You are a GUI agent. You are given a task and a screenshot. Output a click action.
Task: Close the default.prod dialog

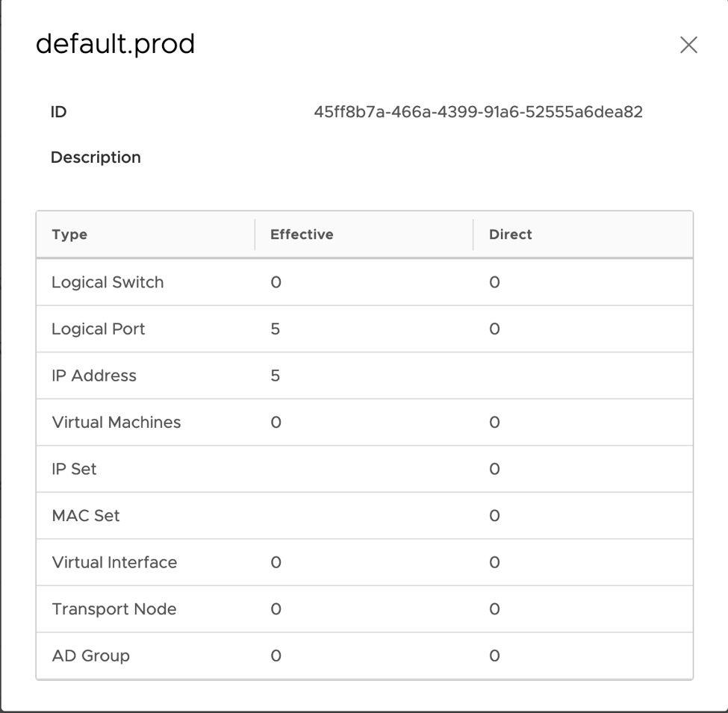tap(688, 46)
